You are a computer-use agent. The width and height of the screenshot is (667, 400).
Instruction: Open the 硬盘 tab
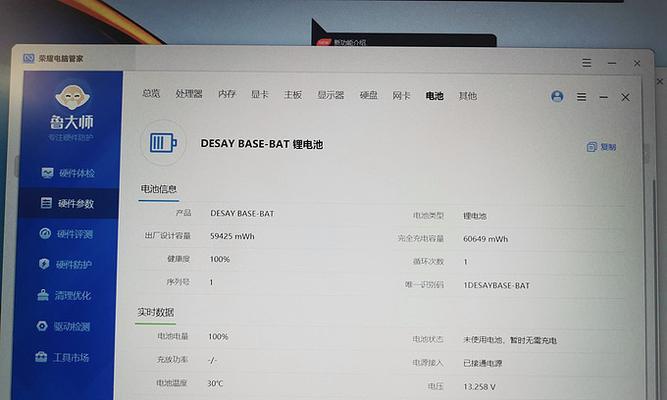click(x=368, y=95)
